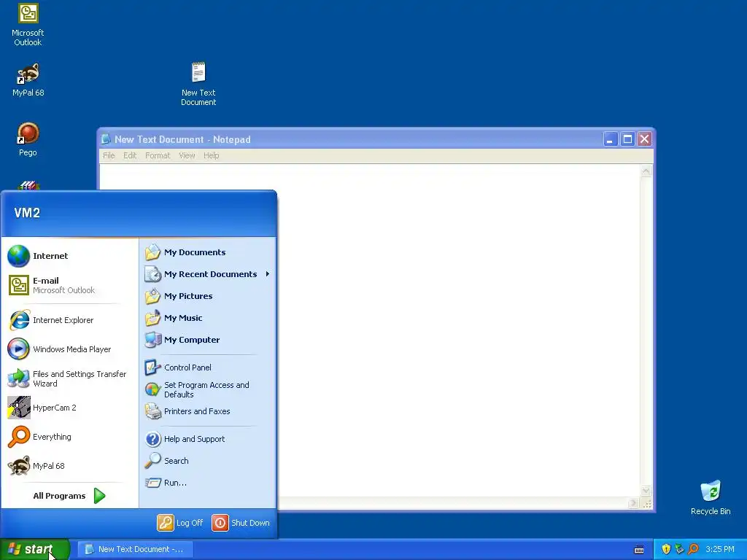Open My Documents folder
The image size is (747, 560).
tap(208, 252)
